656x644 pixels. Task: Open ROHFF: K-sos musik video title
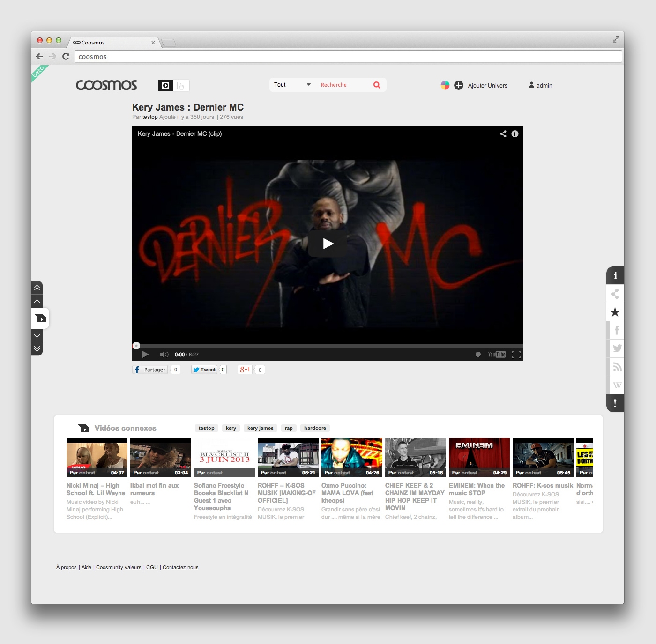[543, 486]
